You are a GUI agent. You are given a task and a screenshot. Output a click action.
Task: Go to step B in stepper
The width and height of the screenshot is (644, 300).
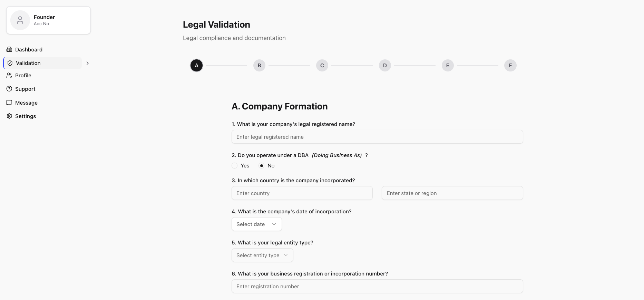[x=259, y=66]
